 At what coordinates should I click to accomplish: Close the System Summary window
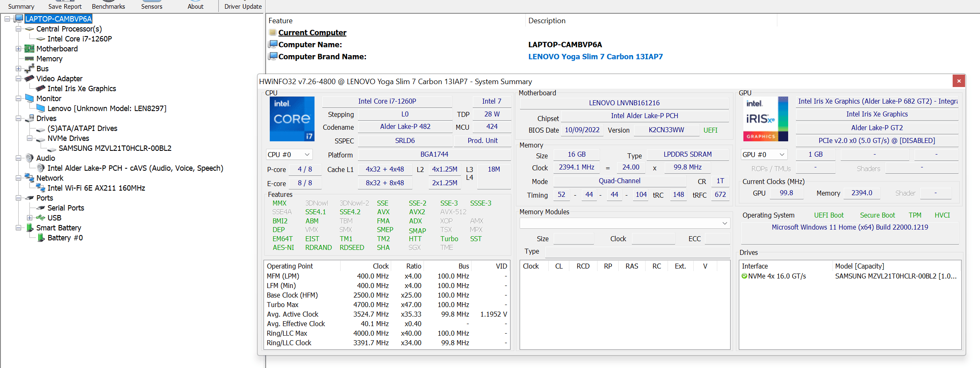[x=958, y=81]
